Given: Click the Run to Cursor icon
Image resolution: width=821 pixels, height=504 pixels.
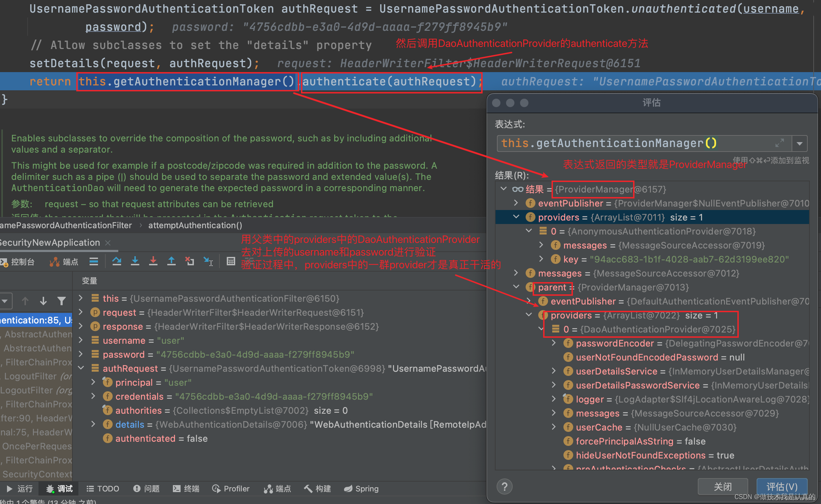Looking at the screenshot, I should (x=208, y=261).
